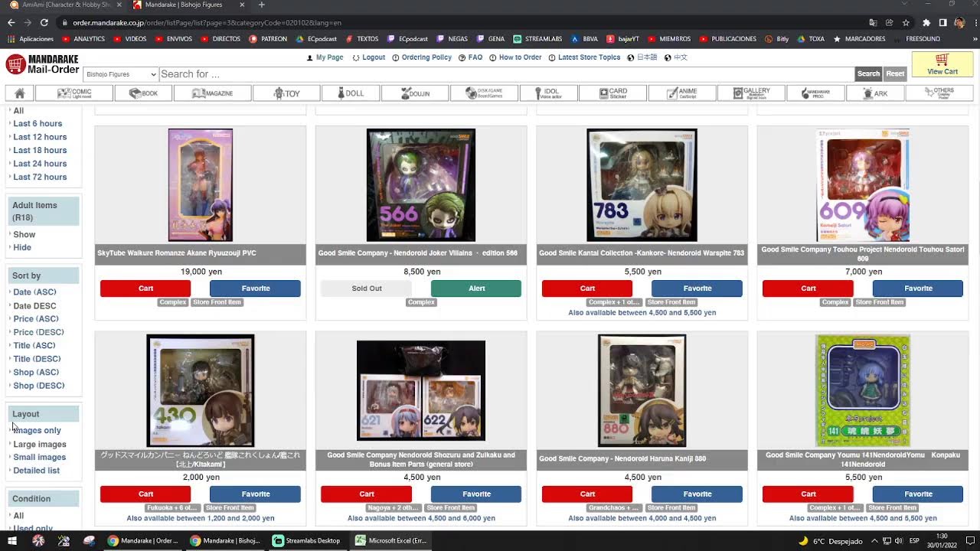Sort by Price (DESC)
This screenshot has height=551, width=980.
pos(38,332)
